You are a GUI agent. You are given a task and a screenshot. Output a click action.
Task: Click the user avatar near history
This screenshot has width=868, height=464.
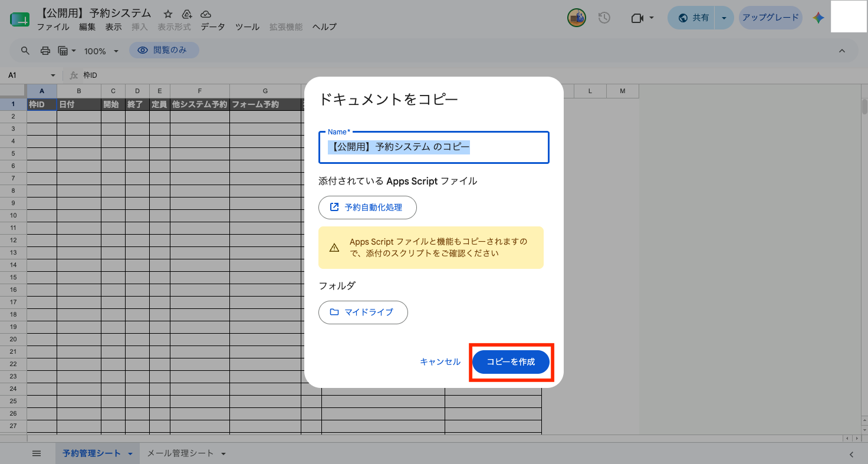tap(577, 18)
